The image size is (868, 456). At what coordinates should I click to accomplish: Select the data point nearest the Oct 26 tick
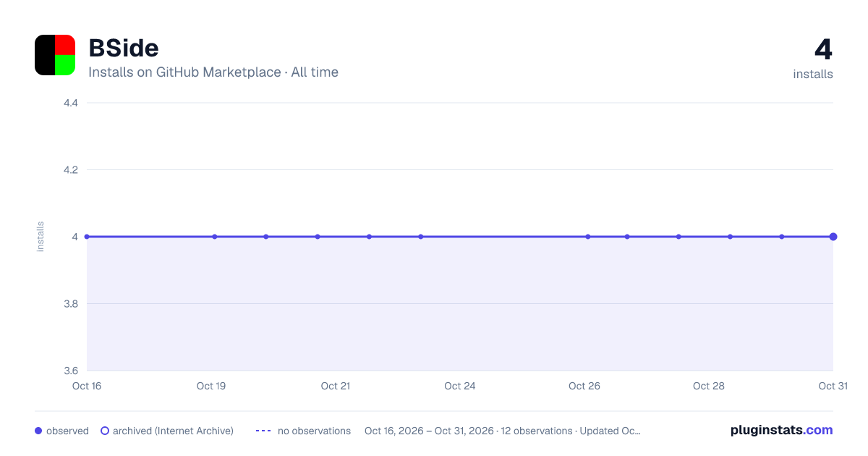click(x=588, y=237)
